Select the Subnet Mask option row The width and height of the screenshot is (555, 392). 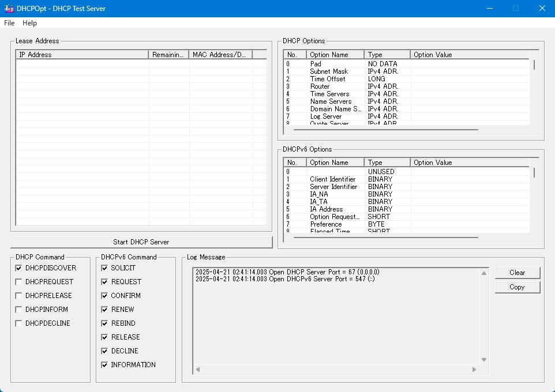point(407,71)
